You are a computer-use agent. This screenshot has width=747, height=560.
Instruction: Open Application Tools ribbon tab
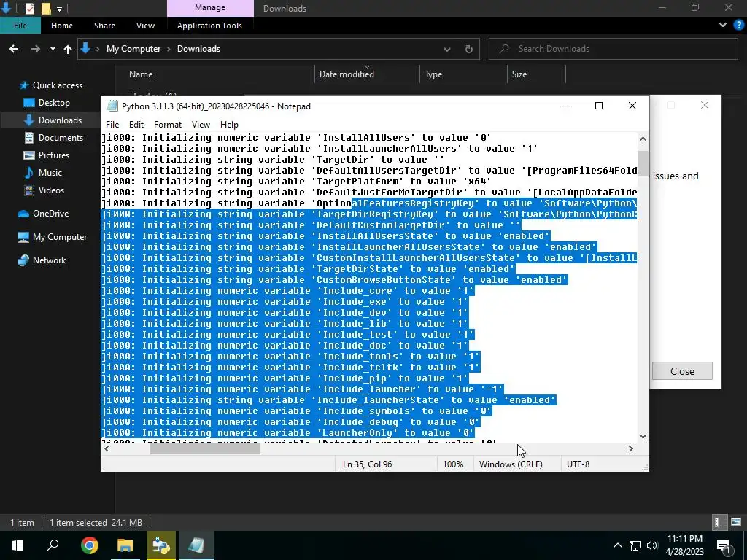[x=209, y=26]
